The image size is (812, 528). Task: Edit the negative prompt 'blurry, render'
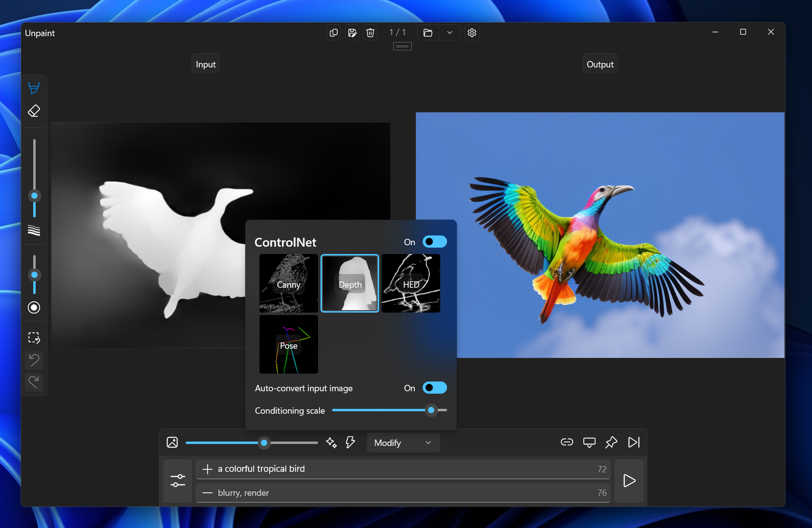coord(403,493)
